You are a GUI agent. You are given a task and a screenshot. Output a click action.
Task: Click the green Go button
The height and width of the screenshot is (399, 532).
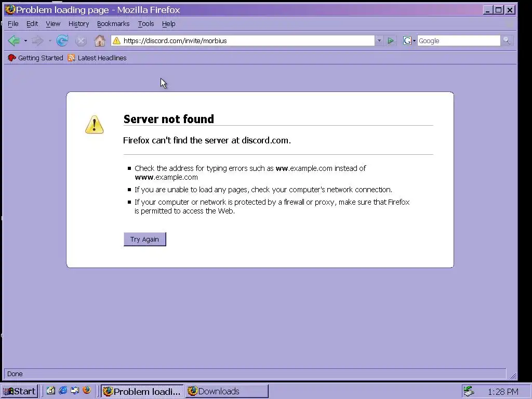pyautogui.click(x=391, y=41)
